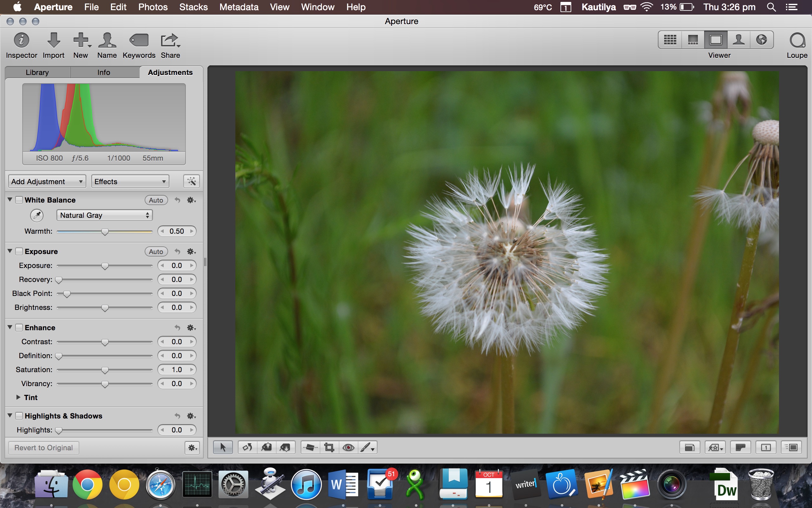Switch to the Library tab
Image resolution: width=812 pixels, height=508 pixels.
pyautogui.click(x=37, y=73)
